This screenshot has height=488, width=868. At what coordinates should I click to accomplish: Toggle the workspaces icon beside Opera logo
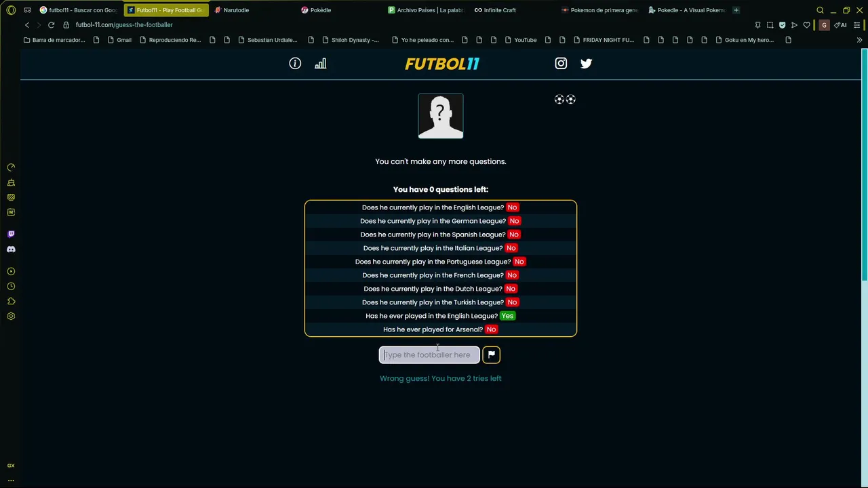(x=27, y=10)
